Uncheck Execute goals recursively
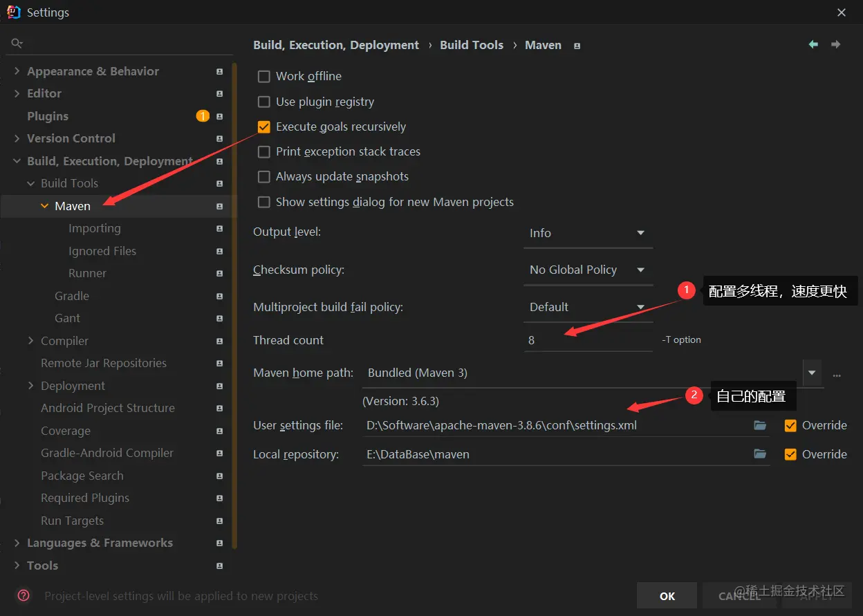863x616 pixels. click(263, 127)
